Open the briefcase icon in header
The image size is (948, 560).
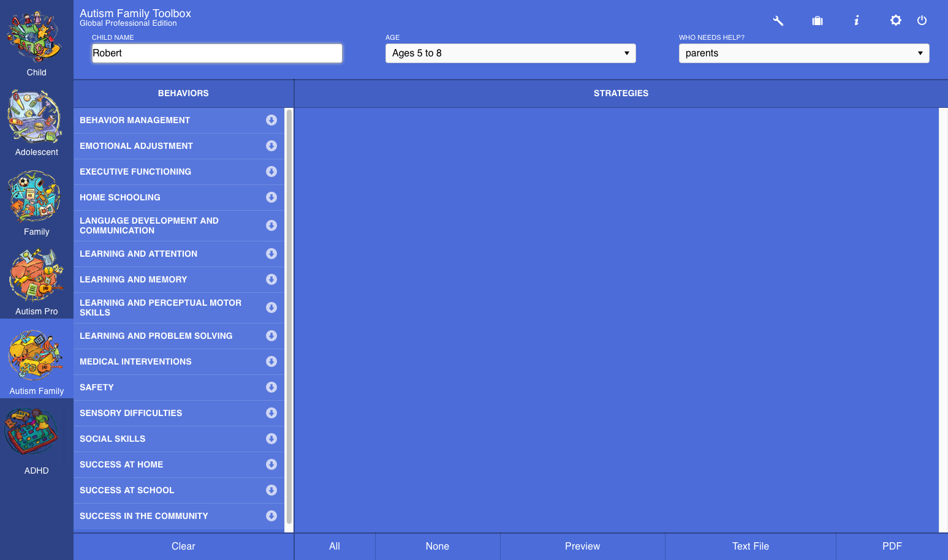pos(817,21)
